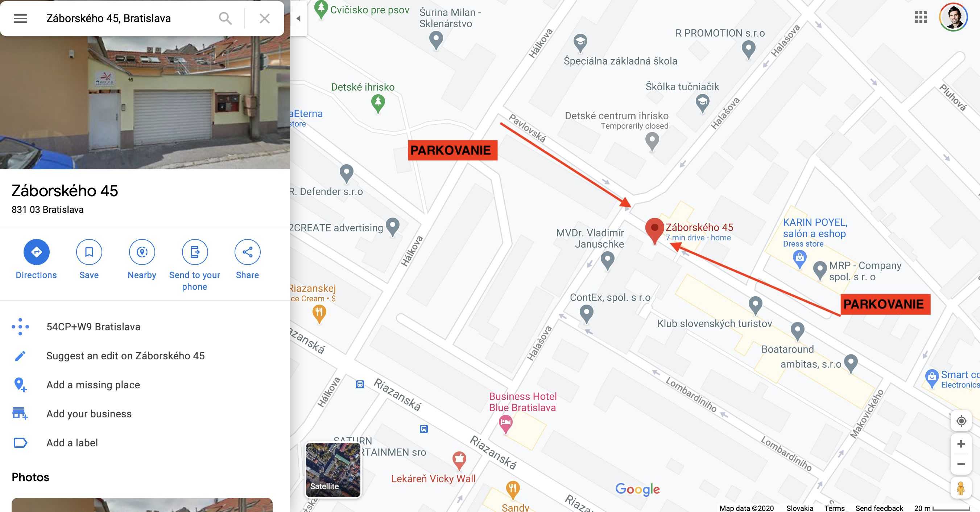Screen dimensions: 980x512
Task: Open Google account profile picture
Action: 954,17
